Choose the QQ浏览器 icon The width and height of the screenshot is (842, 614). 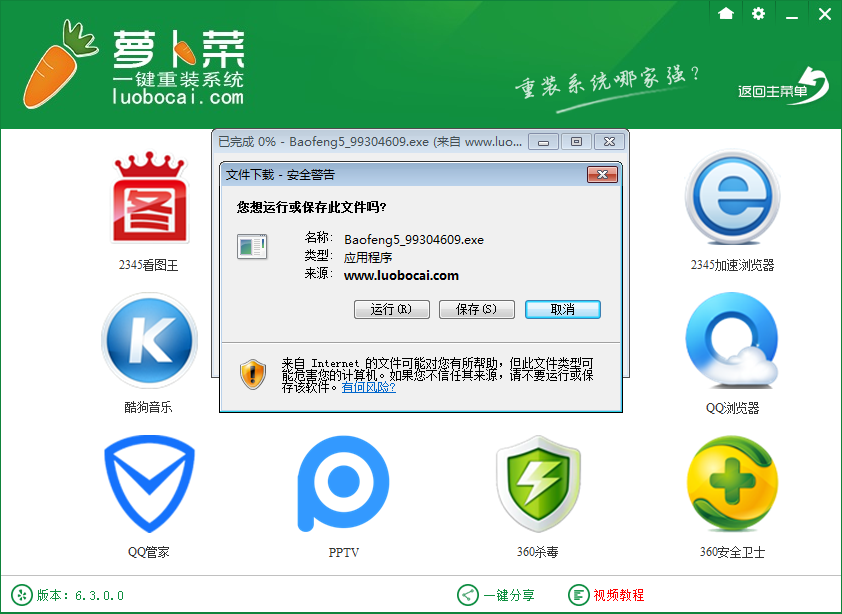click(732, 340)
